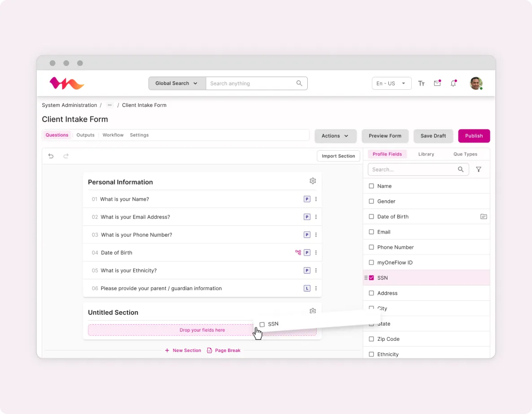This screenshot has height=414, width=532.
Task: Open the En - US language dropdown
Action: 391,84
